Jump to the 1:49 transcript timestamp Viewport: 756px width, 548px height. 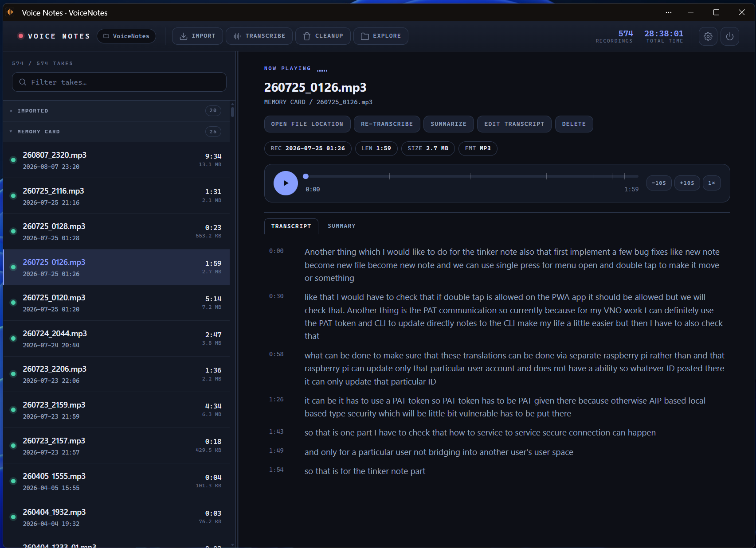coord(276,451)
